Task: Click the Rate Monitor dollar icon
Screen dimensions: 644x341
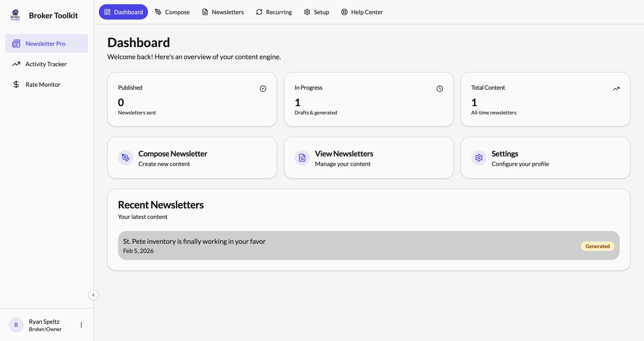Action: click(x=16, y=84)
